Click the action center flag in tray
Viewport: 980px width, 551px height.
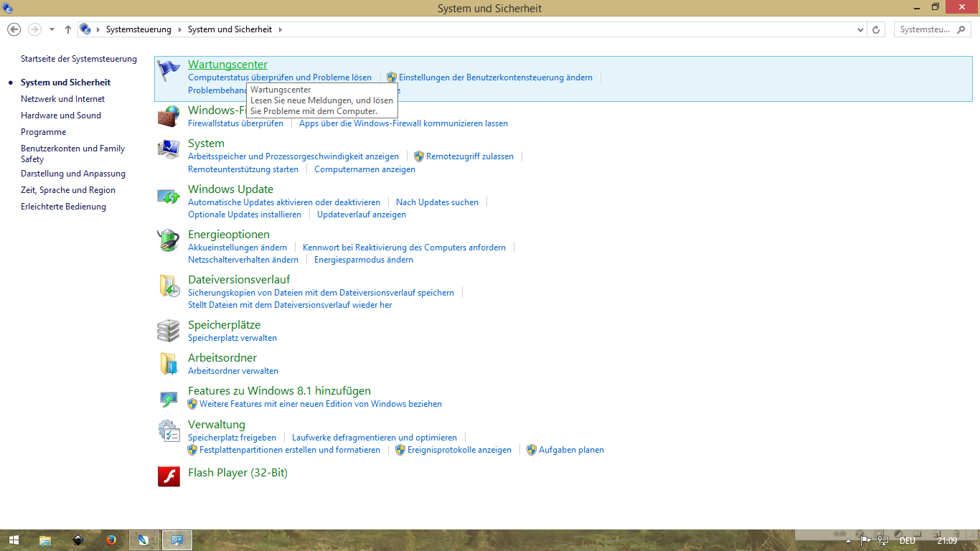(x=866, y=541)
